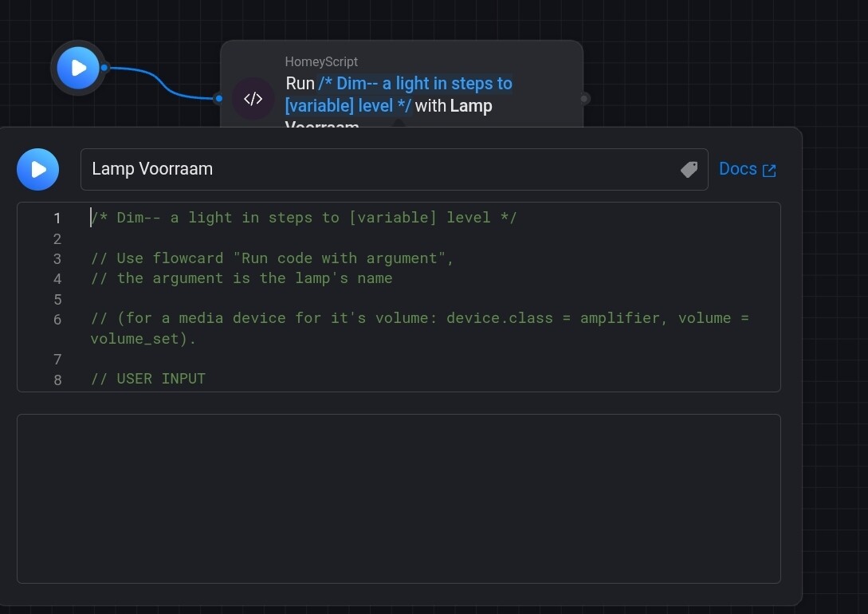This screenshot has height=614, width=868.
Task: Click line number 5 in the gutter
Action: click(57, 299)
